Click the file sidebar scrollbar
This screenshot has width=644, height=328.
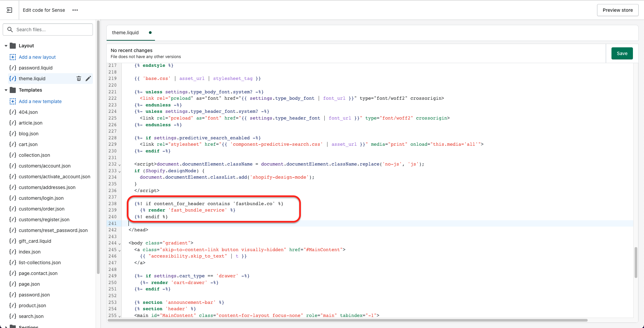pyautogui.click(x=98, y=147)
